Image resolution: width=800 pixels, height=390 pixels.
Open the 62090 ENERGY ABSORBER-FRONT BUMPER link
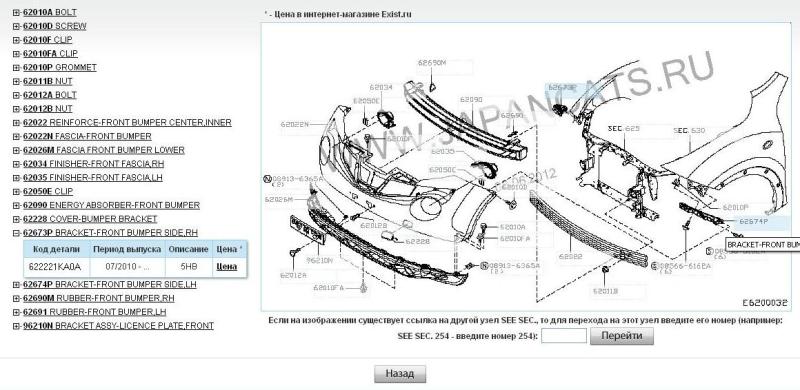coord(111,205)
